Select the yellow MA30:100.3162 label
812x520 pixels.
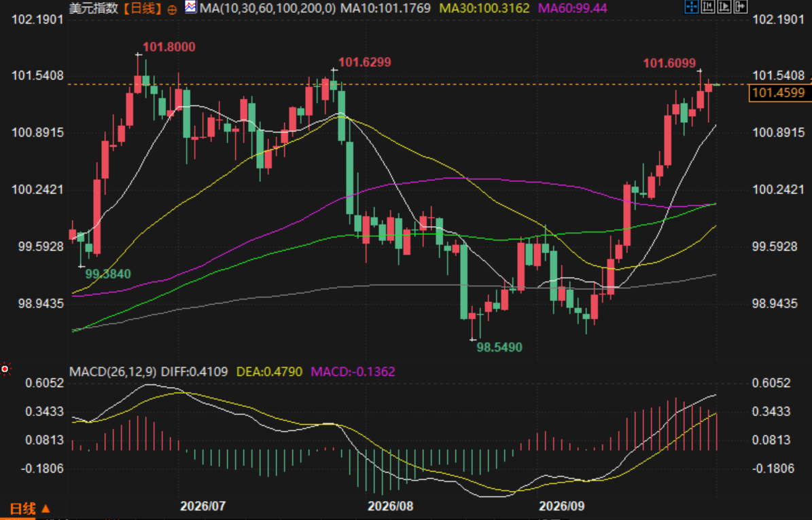pyautogui.click(x=484, y=8)
